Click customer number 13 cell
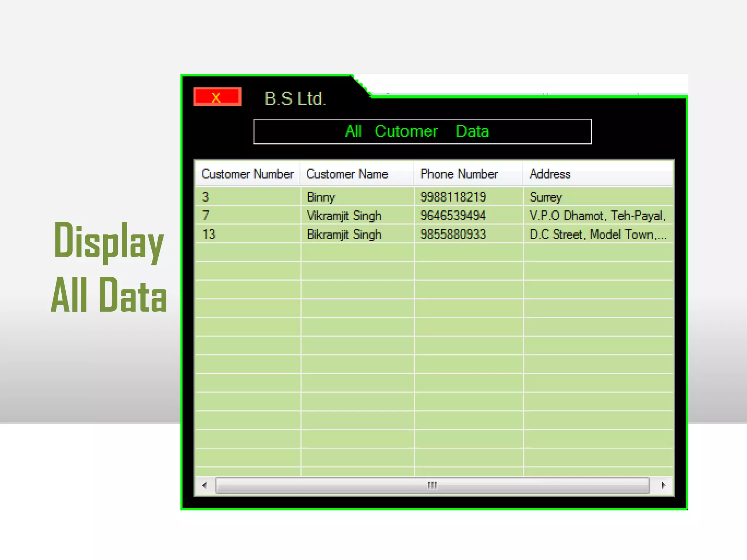Image resolution: width=747 pixels, height=560 pixels. [x=209, y=234]
